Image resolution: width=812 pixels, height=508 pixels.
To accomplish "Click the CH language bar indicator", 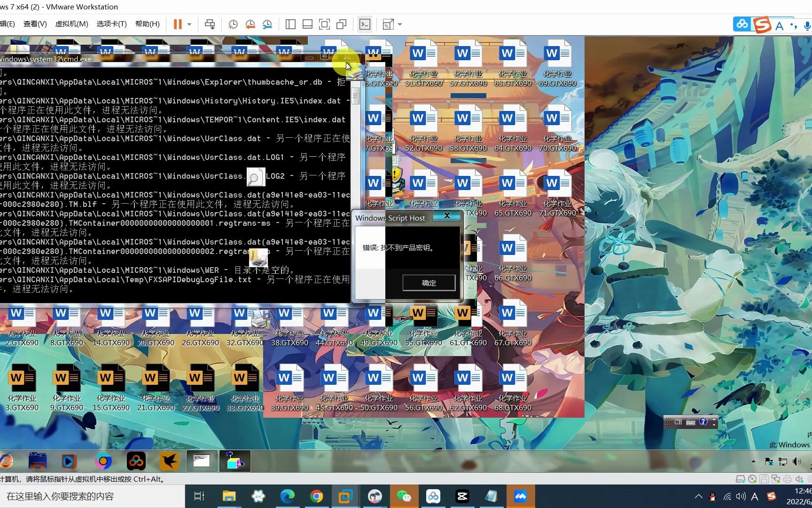I will point(678,422).
